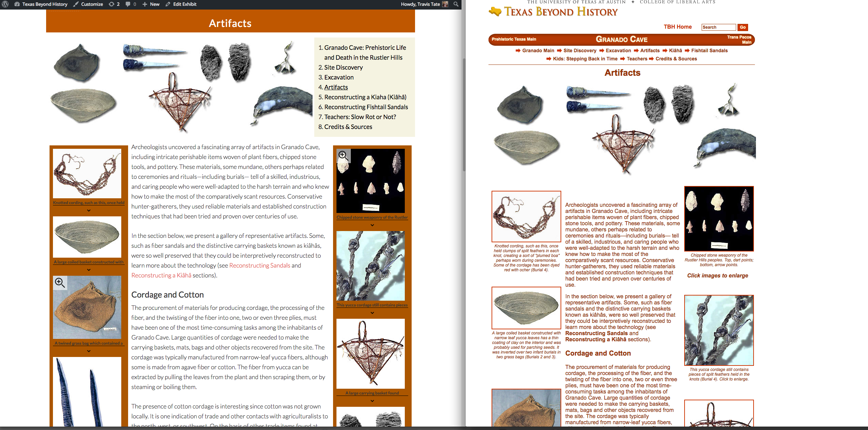Viewport: 868px width, 430px height.
Task: Enlarge knotted cording image in right window
Action: click(x=526, y=216)
